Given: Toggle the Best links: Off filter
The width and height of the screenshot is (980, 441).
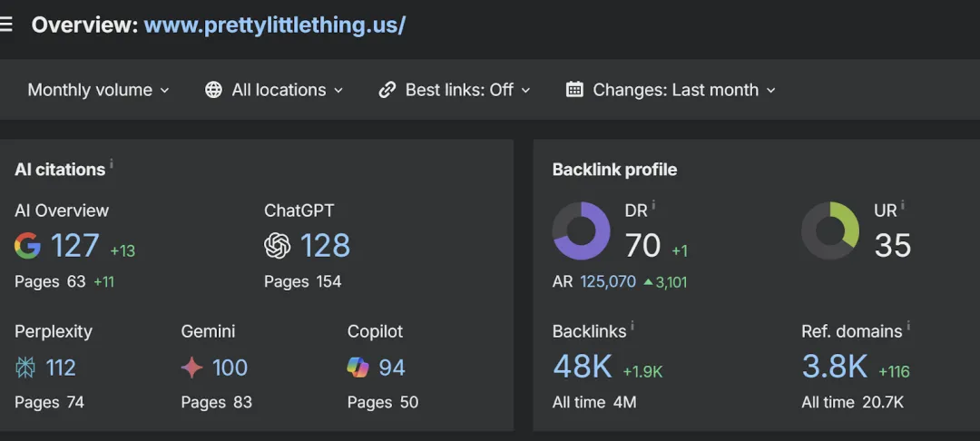Looking at the screenshot, I should point(455,90).
